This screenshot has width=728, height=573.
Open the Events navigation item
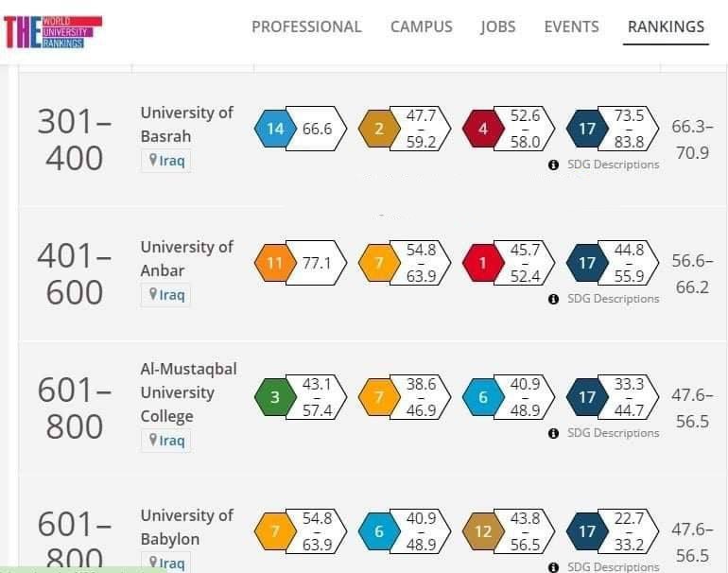coord(571,26)
